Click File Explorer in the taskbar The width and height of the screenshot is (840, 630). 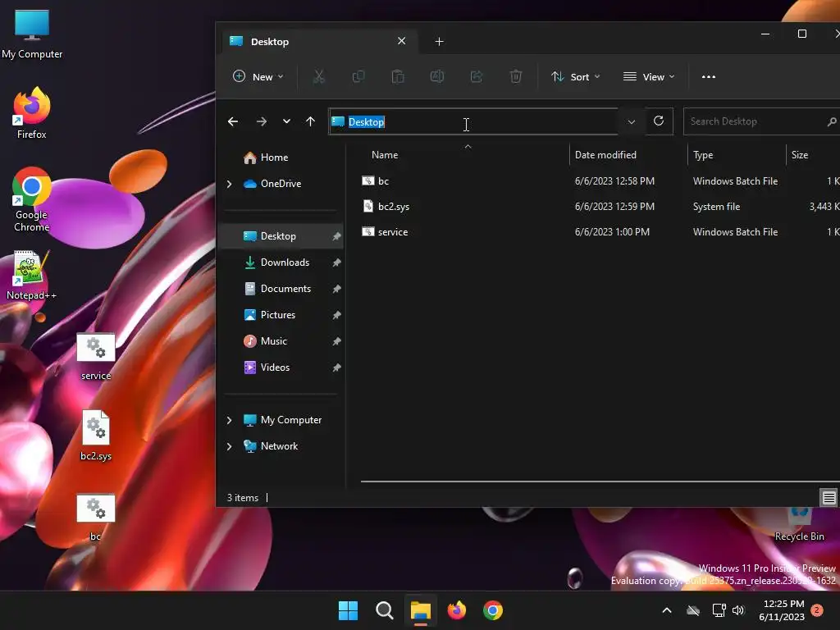coord(421,610)
